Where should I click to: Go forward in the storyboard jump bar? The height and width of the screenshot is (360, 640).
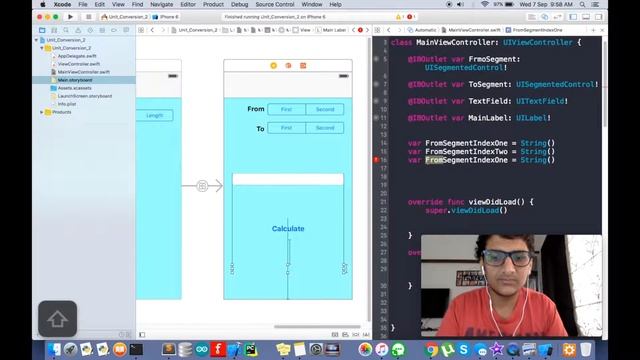[x=163, y=30]
